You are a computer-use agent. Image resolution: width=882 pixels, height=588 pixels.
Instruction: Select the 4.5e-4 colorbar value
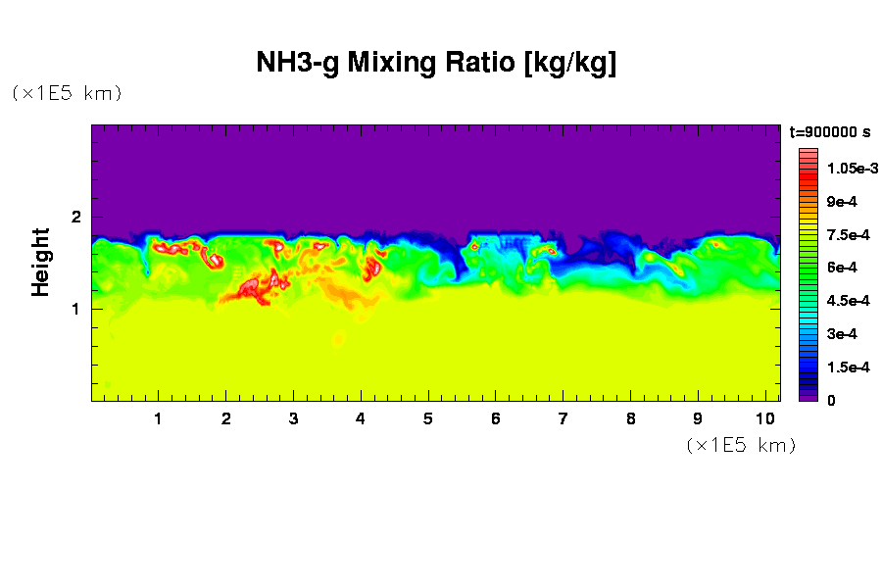click(848, 301)
